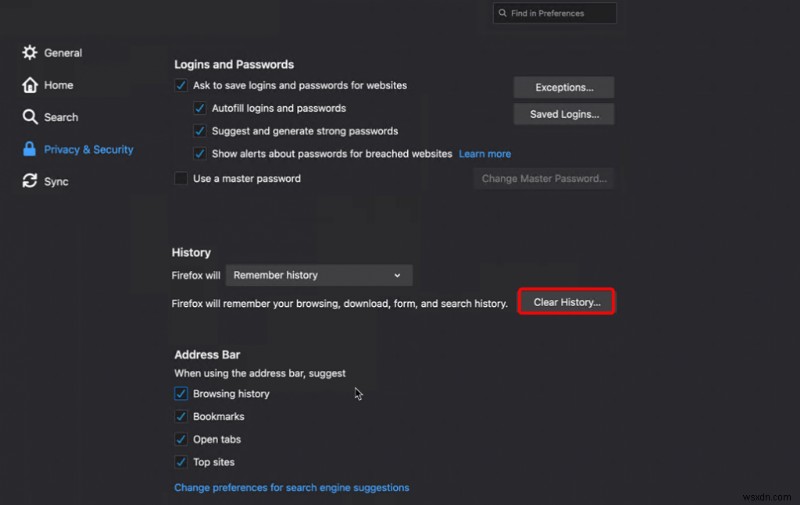Image resolution: width=800 pixels, height=505 pixels.
Task: Click the Sync arrows icon
Action: tap(30, 181)
